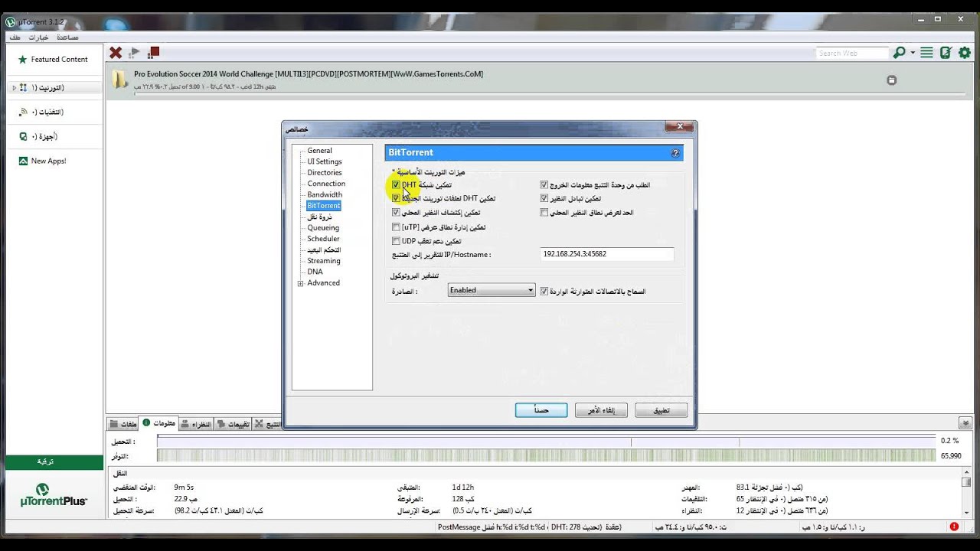Click the red stop torrent icon
The image size is (980, 551).
pyautogui.click(x=154, y=53)
